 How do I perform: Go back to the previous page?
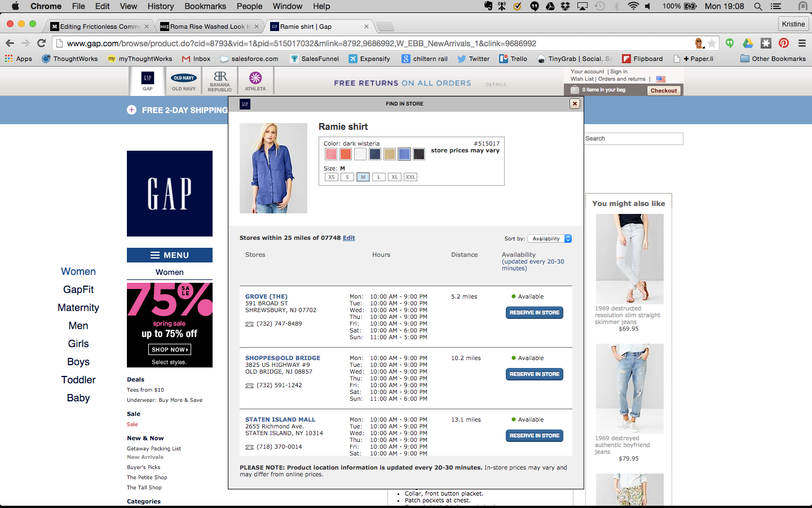(10, 43)
